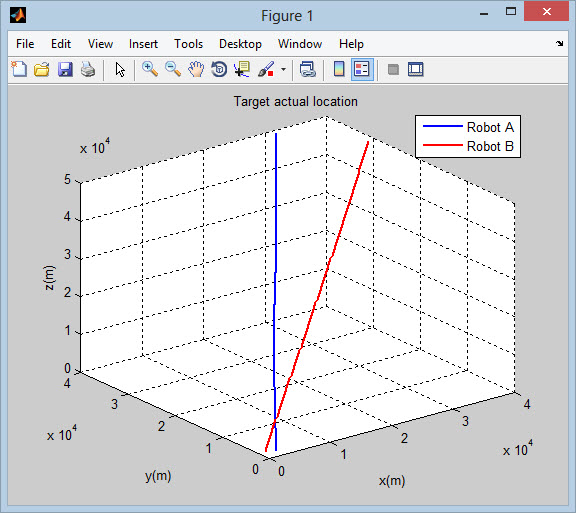
Task: Select the Zoom Out magnifier tool
Action: click(x=173, y=69)
